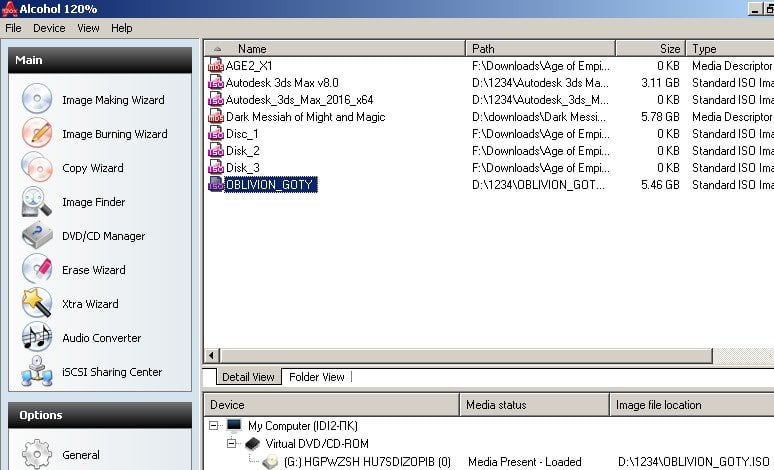The height and width of the screenshot is (470, 774).
Task: Click the Disk_3 ISO icon
Action: pyautogui.click(x=216, y=167)
